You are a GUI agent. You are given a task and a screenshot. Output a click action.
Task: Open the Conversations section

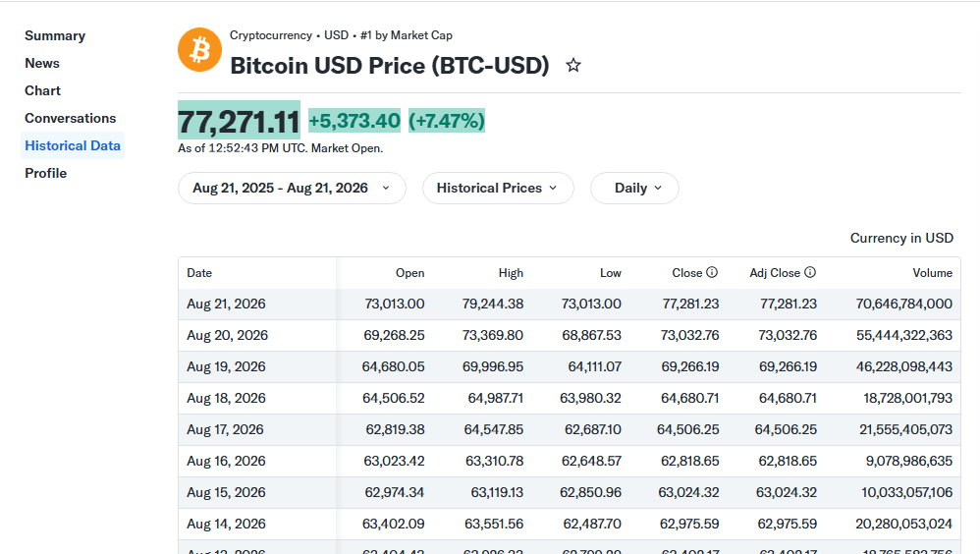point(70,118)
